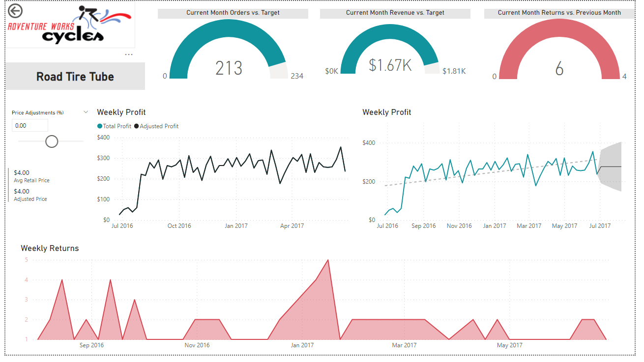644x362 pixels.
Task: Click the teal Total Profit legend marker
Action: 100,126
